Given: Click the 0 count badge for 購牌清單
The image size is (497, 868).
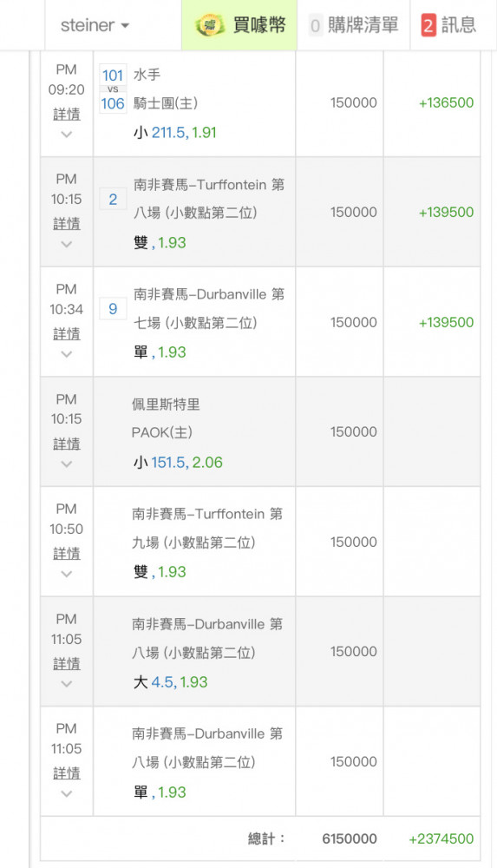Looking at the screenshot, I should click(315, 25).
